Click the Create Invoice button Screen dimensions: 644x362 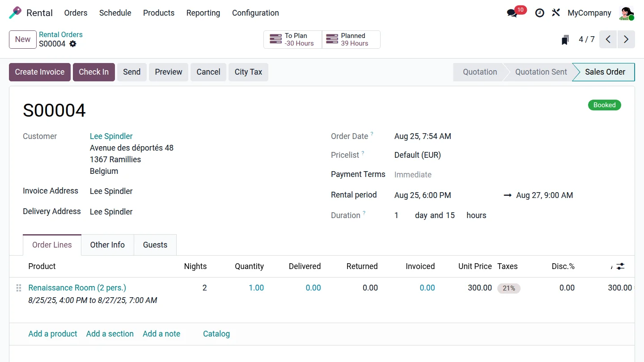40,72
